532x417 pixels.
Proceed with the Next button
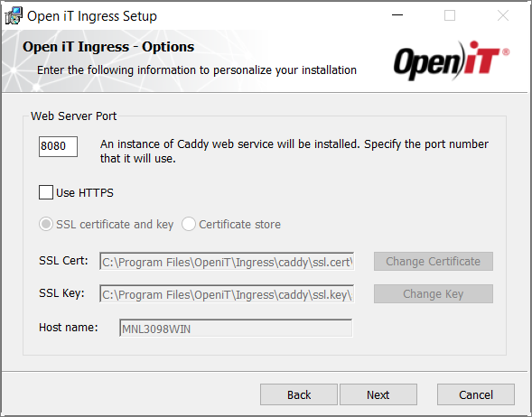tap(378, 394)
